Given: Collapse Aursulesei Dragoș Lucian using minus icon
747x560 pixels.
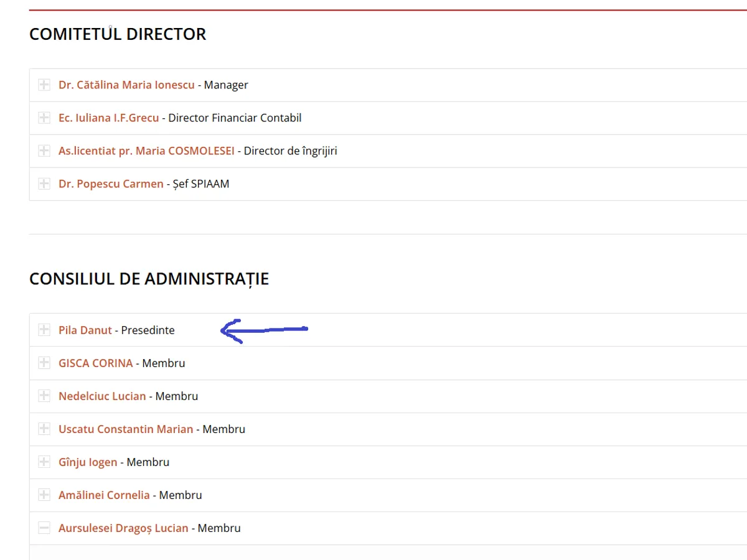Looking at the screenshot, I should pyautogui.click(x=44, y=528).
